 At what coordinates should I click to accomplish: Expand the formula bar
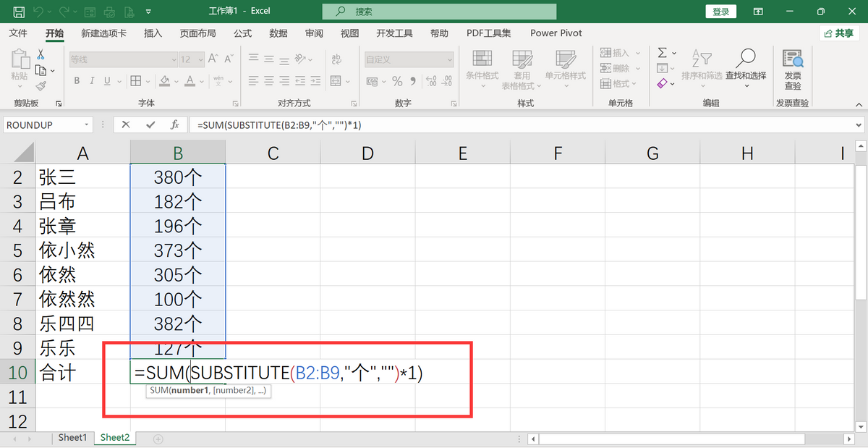tap(860, 124)
